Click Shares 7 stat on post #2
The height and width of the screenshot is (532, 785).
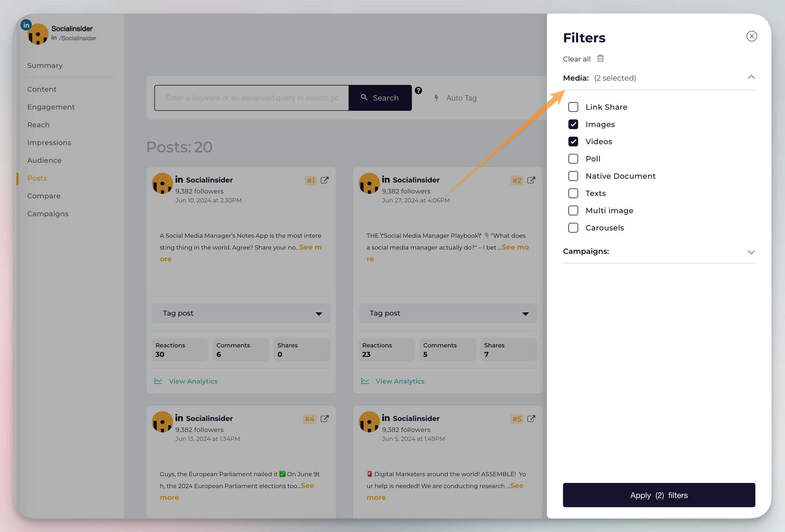click(509, 349)
